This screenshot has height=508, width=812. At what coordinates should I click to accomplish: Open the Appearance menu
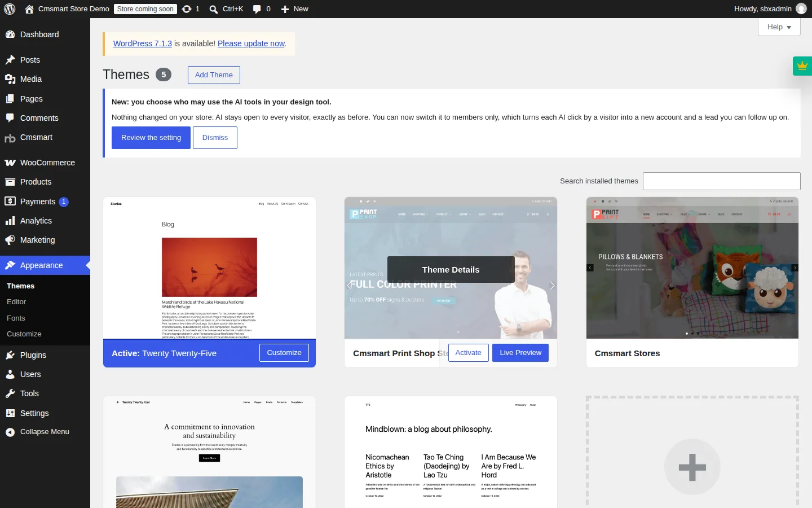(x=45, y=265)
